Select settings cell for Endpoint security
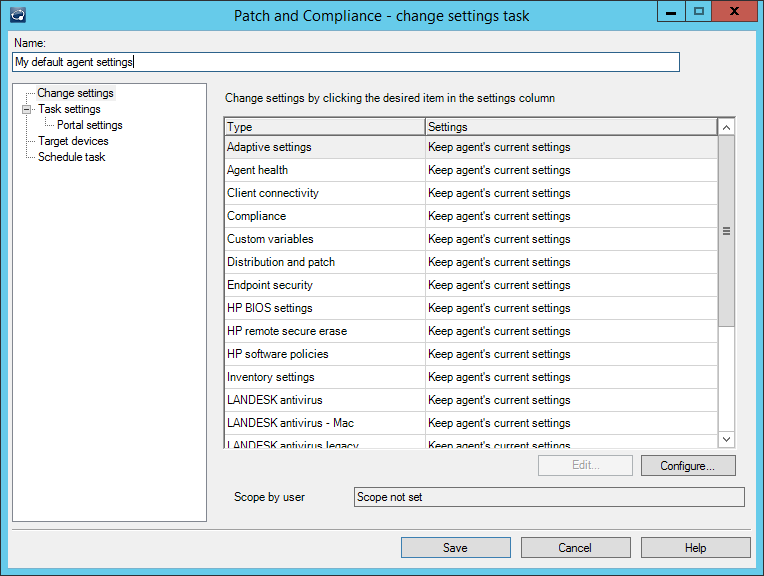Image resolution: width=764 pixels, height=576 pixels. (570, 285)
